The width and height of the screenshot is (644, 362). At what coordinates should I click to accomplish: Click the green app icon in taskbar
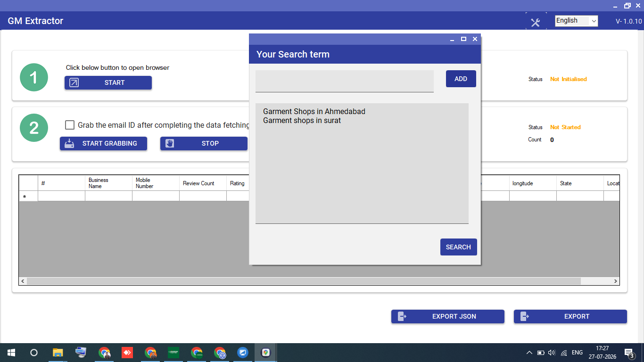coord(173,353)
